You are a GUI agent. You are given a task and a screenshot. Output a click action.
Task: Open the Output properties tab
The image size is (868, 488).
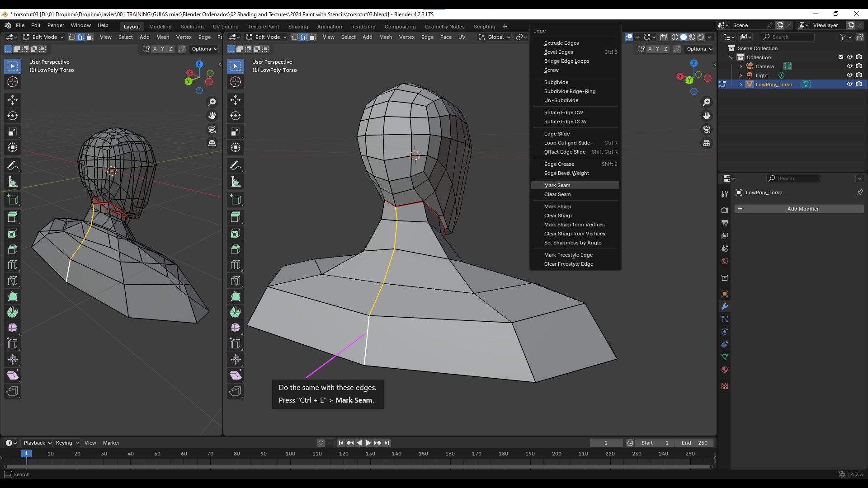[725, 223]
